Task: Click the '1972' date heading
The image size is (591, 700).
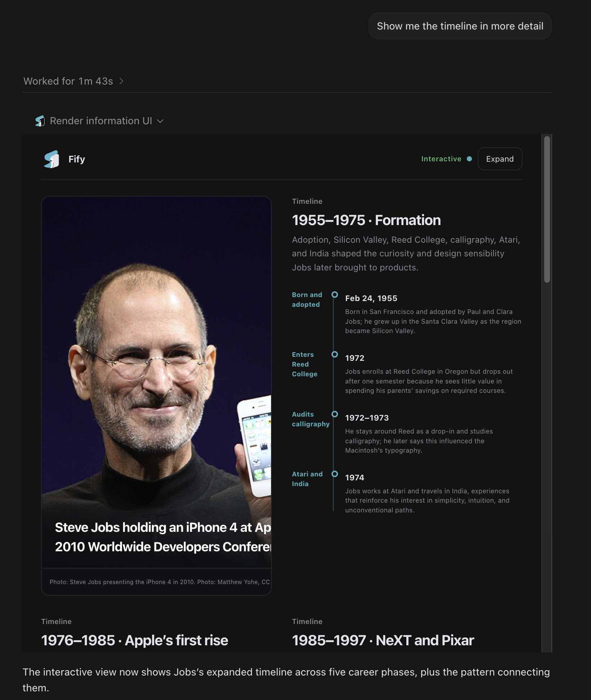Action: tap(355, 358)
